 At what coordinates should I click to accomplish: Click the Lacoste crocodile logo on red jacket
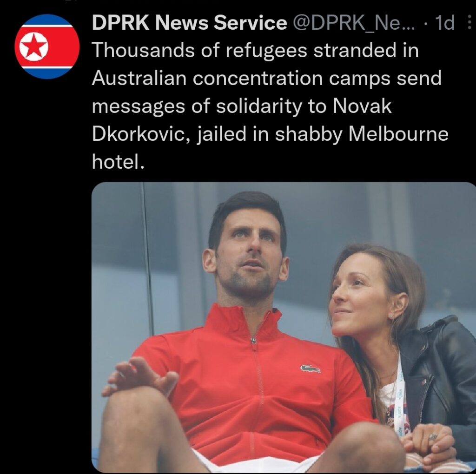click(x=310, y=369)
